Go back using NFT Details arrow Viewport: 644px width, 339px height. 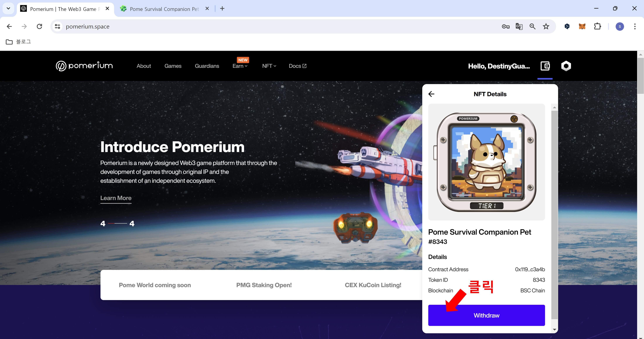(431, 94)
